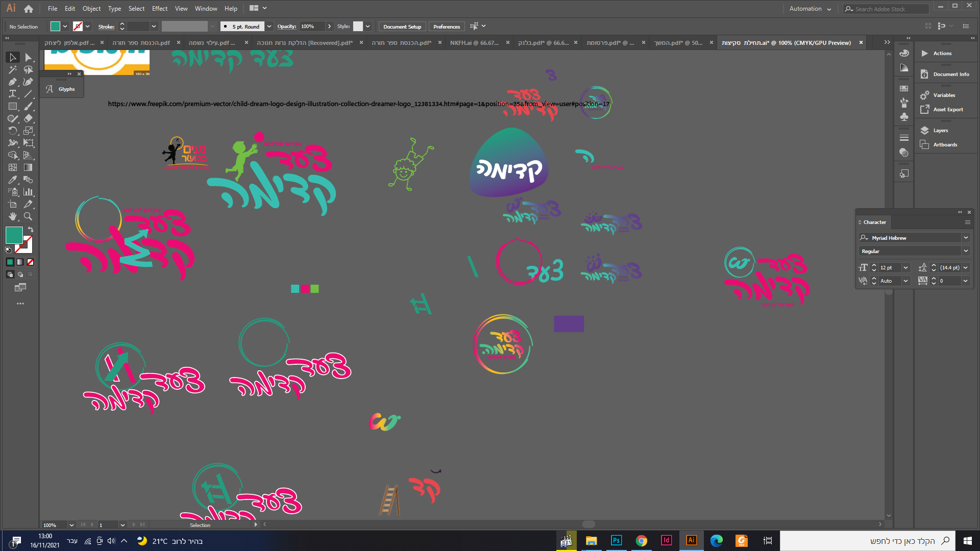This screenshot has height=551, width=980.
Task: Select the Zoom tool
Action: pyautogui.click(x=29, y=217)
